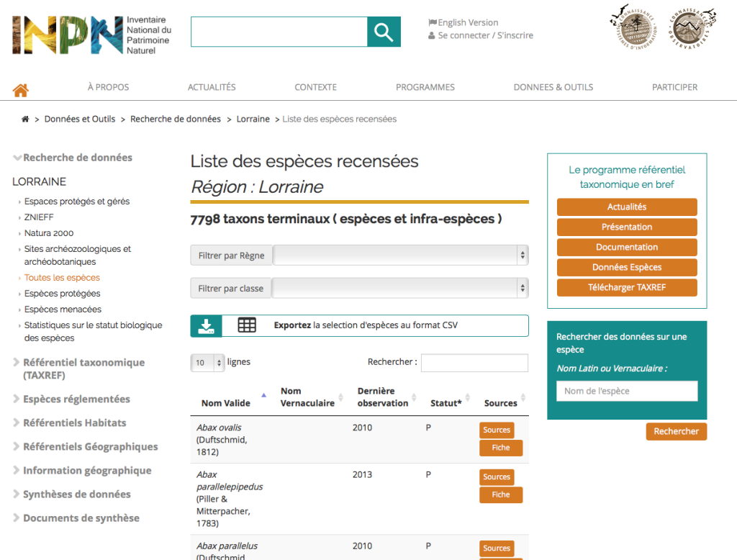Sort by Nom Valide column arrow

coord(263,395)
